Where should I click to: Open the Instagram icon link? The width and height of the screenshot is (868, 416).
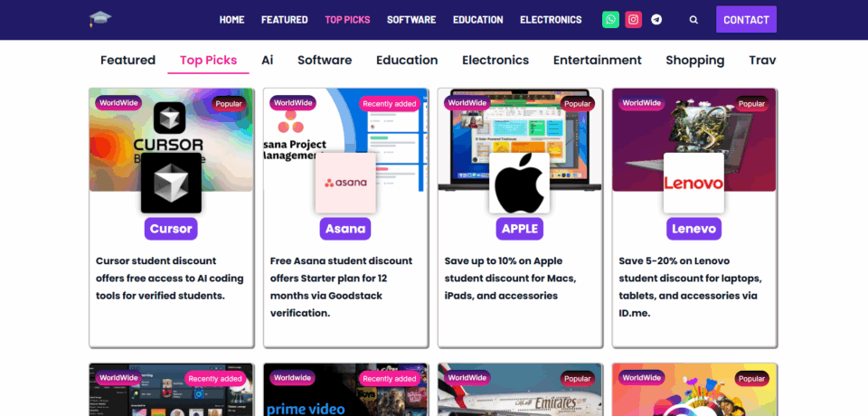pos(633,19)
